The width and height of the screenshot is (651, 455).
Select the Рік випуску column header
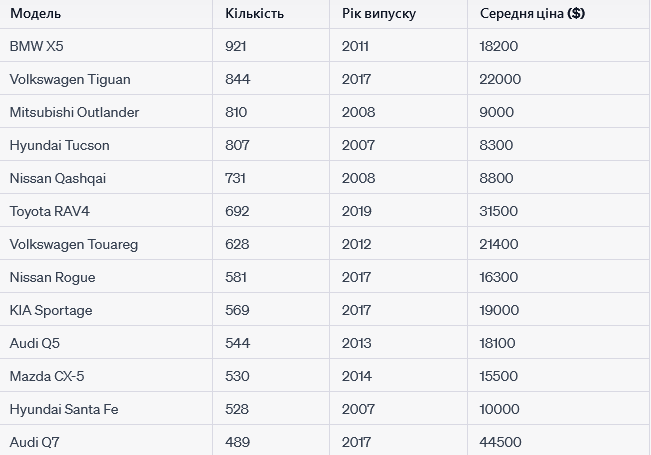point(379,13)
